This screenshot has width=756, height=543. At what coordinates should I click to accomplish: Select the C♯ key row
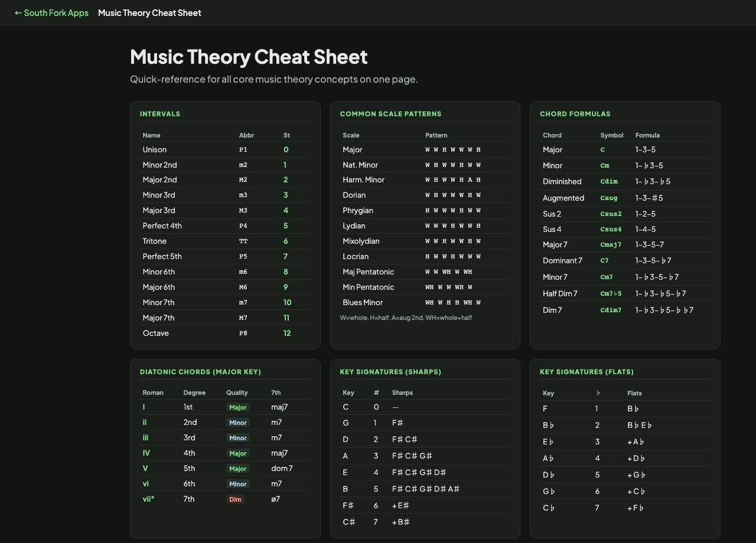point(425,522)
